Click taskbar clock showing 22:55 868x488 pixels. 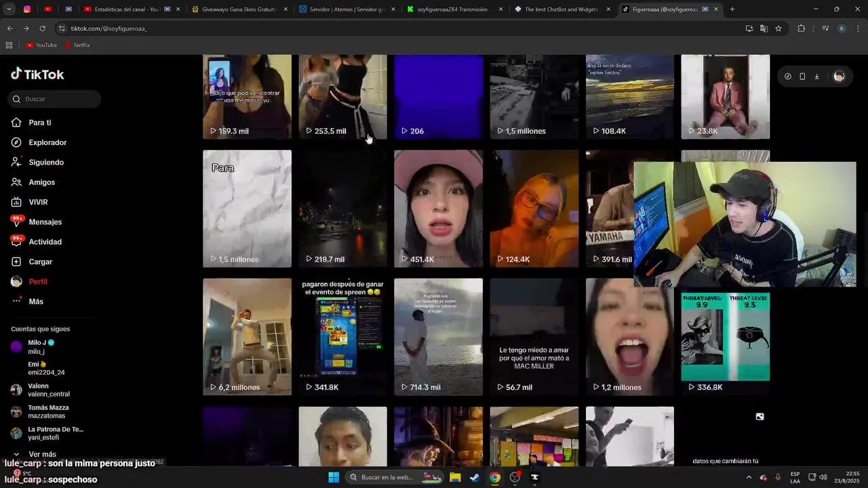pyautogui.click(x=848, y=477)
